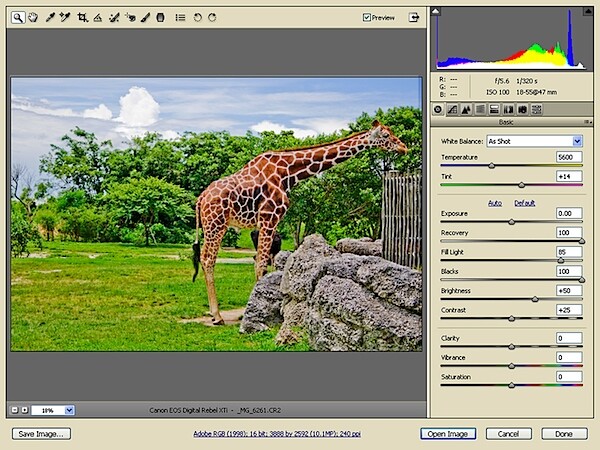Viewport: 600px width, 450px height.
Task: Pick the White Balance eyedropper tool
Action: pyautogui.click(x=50, y=17)
